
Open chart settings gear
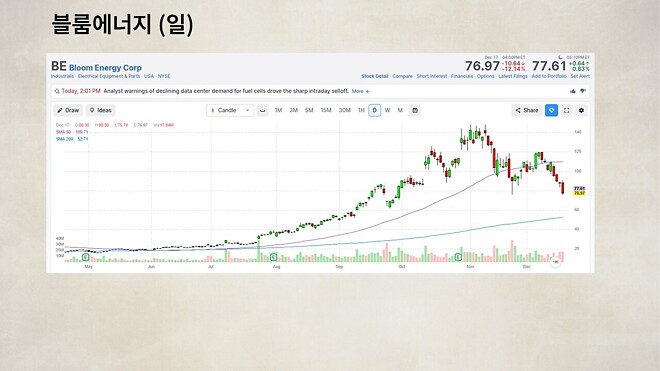click(581, 110)
